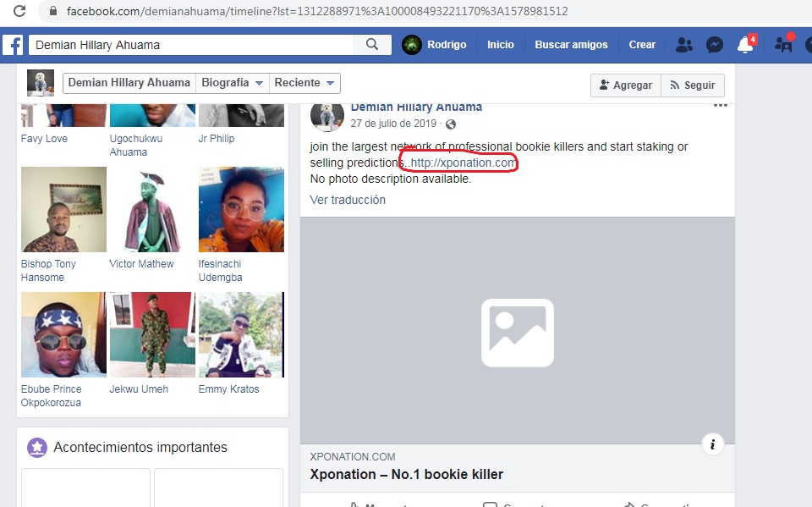This screenshot has height=507, width=812.
Task: Click post author's round avatar
Action: (326, 116)
